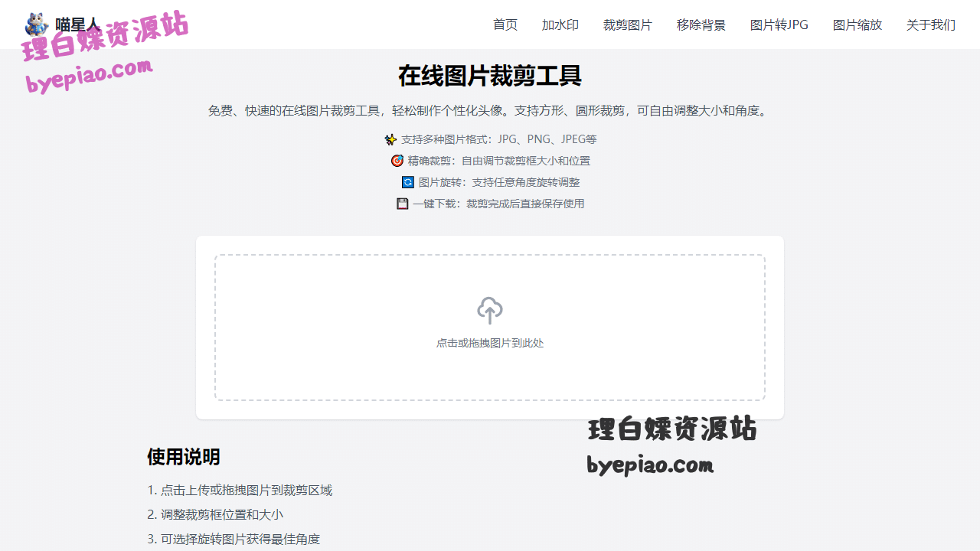Visit the 关于我们 page
Viewport: 980px width, 551px height.
[931, 24]
